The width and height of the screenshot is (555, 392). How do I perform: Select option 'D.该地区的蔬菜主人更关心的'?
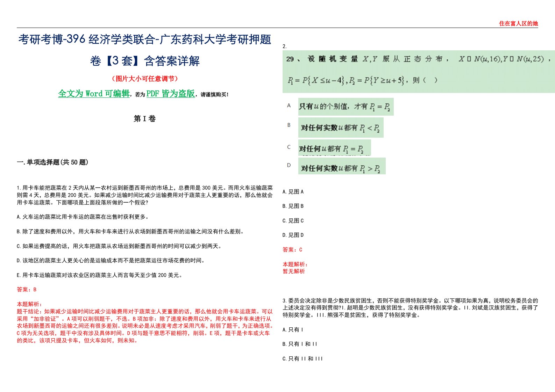111,261
